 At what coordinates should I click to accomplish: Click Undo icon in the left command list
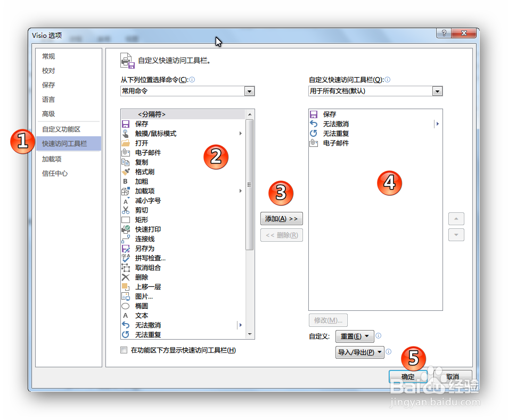pos(125,325)
